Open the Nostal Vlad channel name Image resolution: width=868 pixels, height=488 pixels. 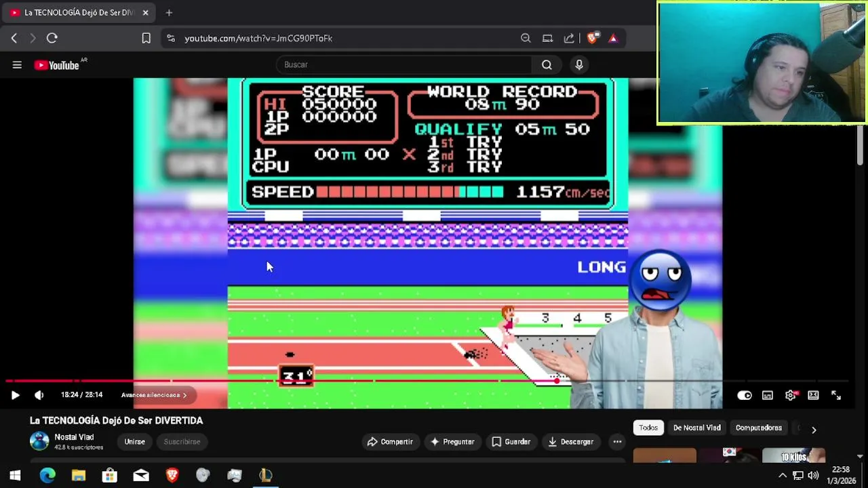pos(74,437)
